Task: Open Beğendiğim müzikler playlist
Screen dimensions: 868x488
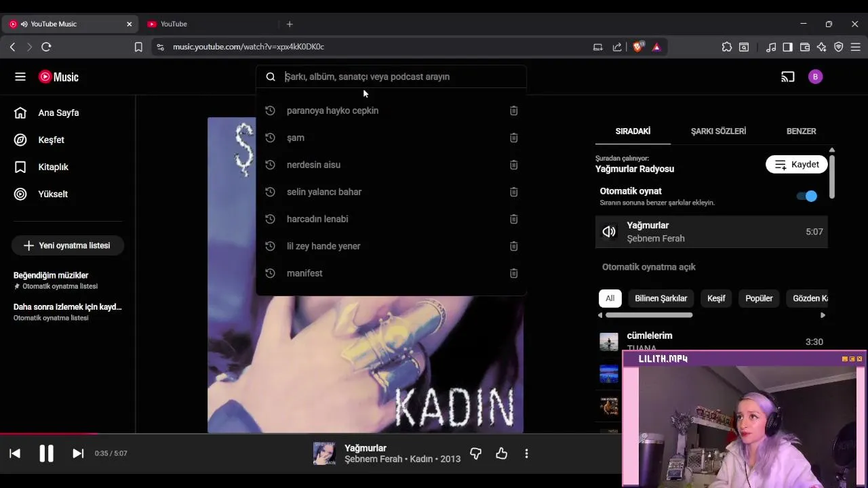Action: [68, 280]
